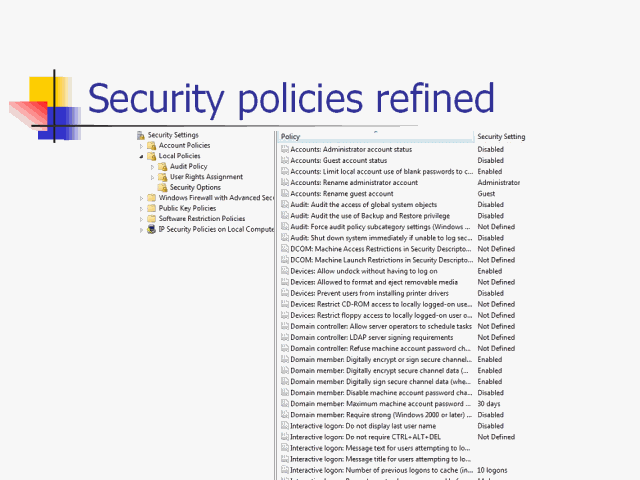Viewport: 640px width, 480px height.
Task: Click the Security Settings root icon
Action: click(x=141, y=135)
